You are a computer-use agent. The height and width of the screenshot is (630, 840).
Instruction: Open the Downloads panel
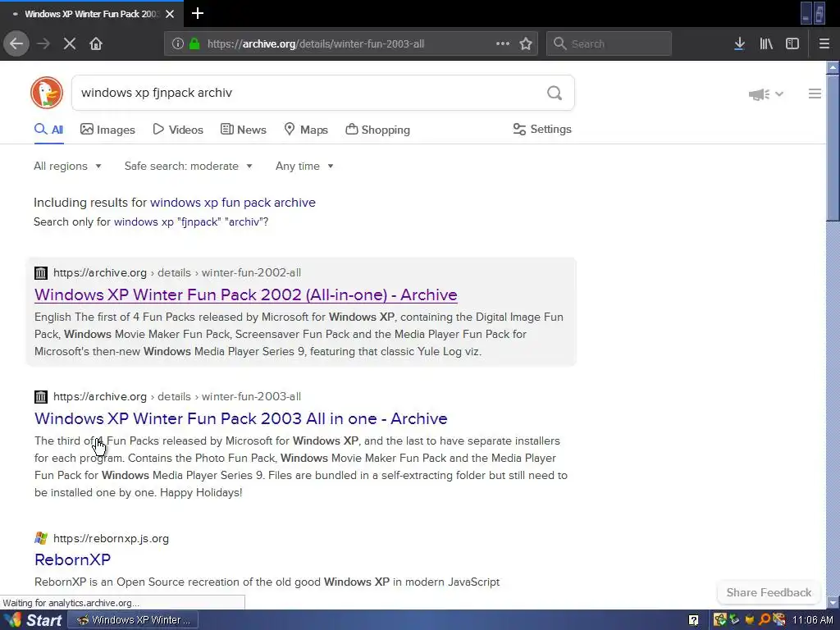(739, 43)
